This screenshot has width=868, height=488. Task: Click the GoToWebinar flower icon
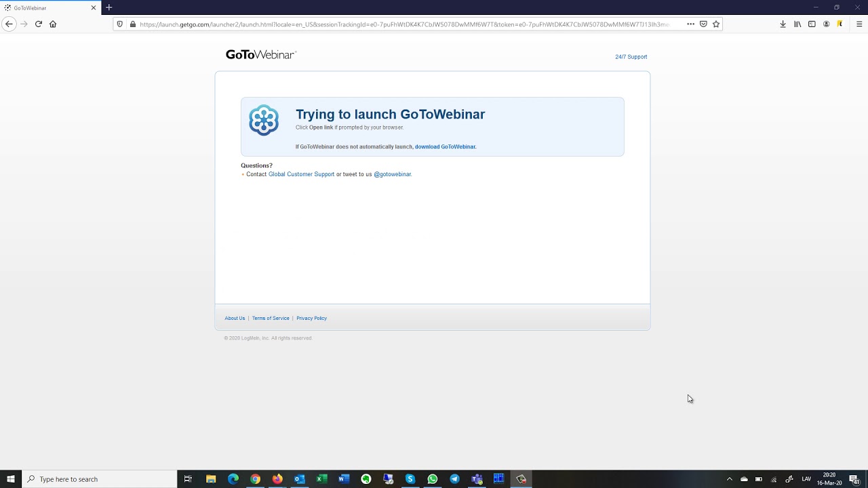[264, 121]
